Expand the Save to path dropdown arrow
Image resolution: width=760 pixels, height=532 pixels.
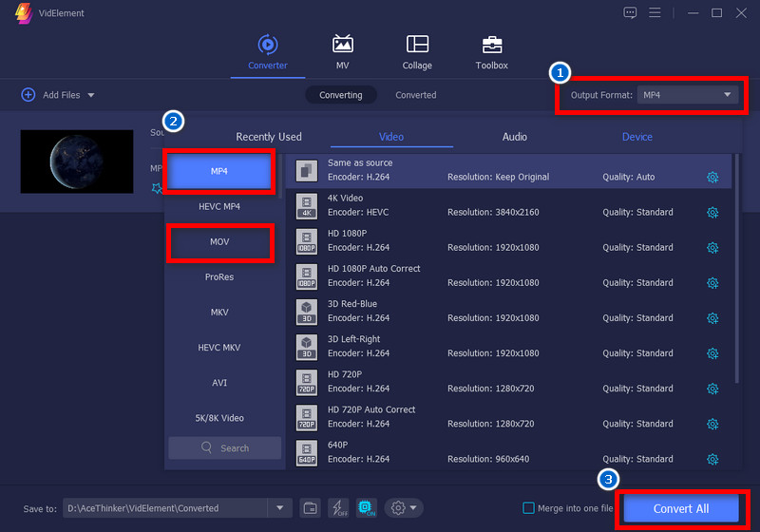(279, 508)
